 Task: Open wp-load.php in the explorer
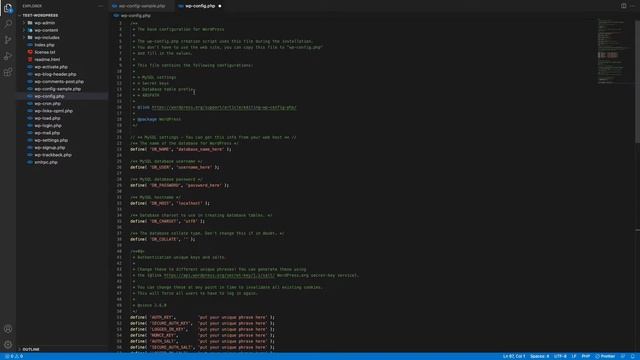point(47,118)
